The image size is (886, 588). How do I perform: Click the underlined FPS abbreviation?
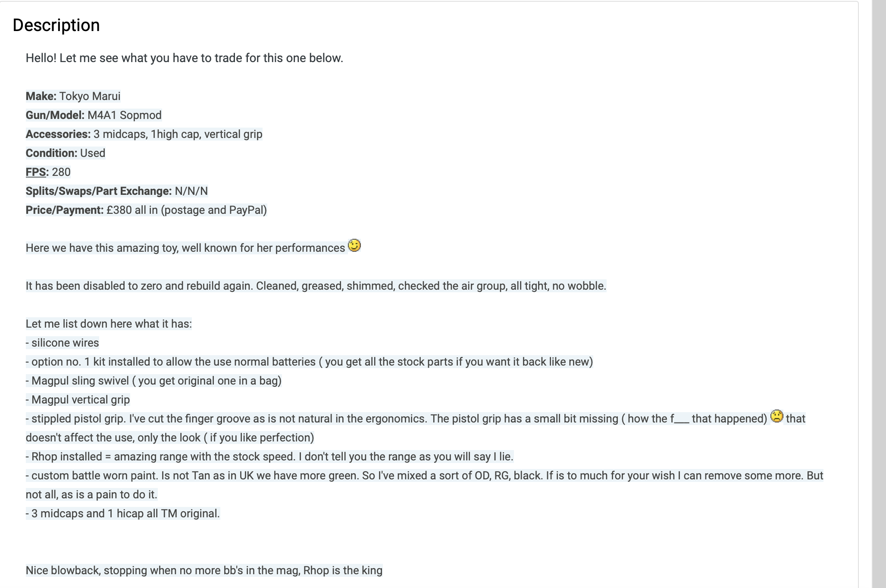36,172
